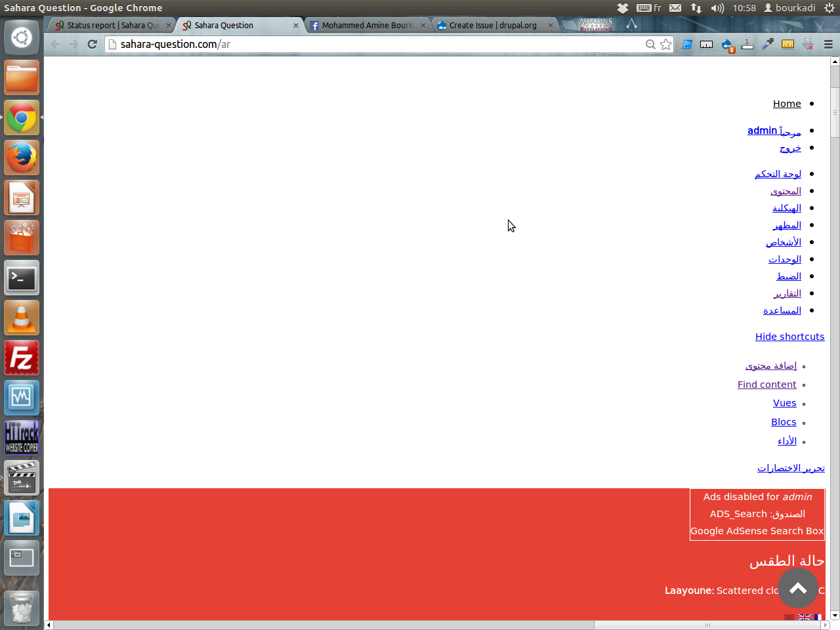Click the خروج logout link

tap(790, 148)
